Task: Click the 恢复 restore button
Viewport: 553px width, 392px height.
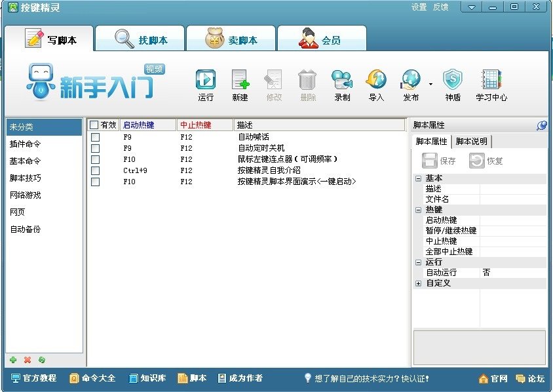Action: (486, 161)
